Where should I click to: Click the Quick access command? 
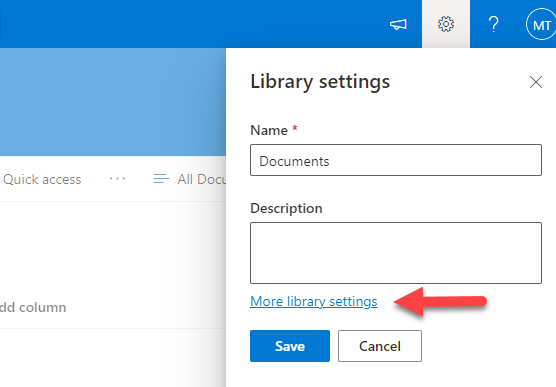42,179
